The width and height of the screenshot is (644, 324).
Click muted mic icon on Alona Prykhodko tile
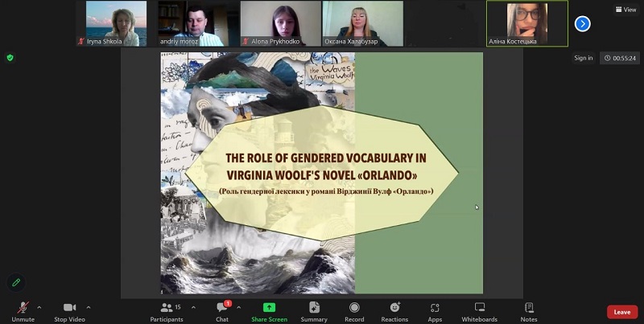click(246, 42)
